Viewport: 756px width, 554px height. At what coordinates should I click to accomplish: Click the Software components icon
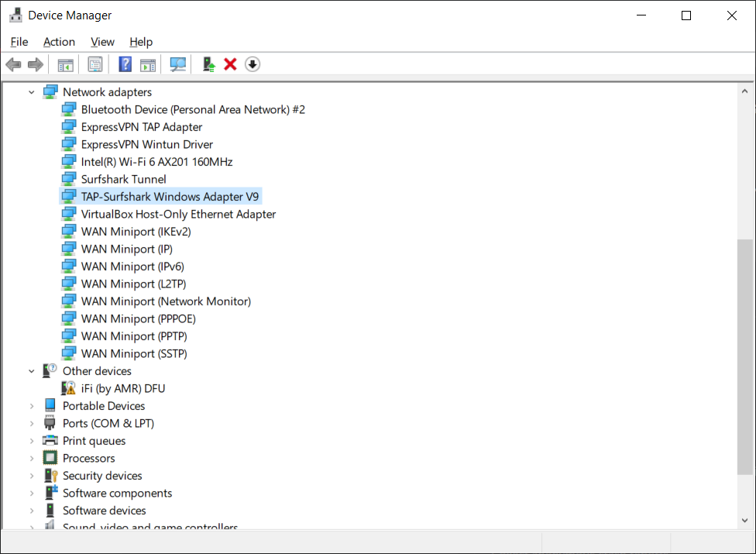point(50,492)
